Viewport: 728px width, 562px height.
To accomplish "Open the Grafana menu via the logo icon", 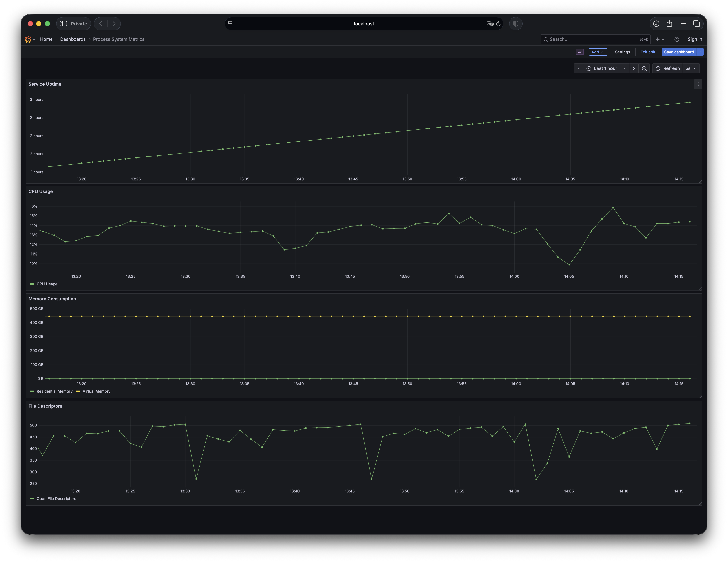I will [29, 39].
